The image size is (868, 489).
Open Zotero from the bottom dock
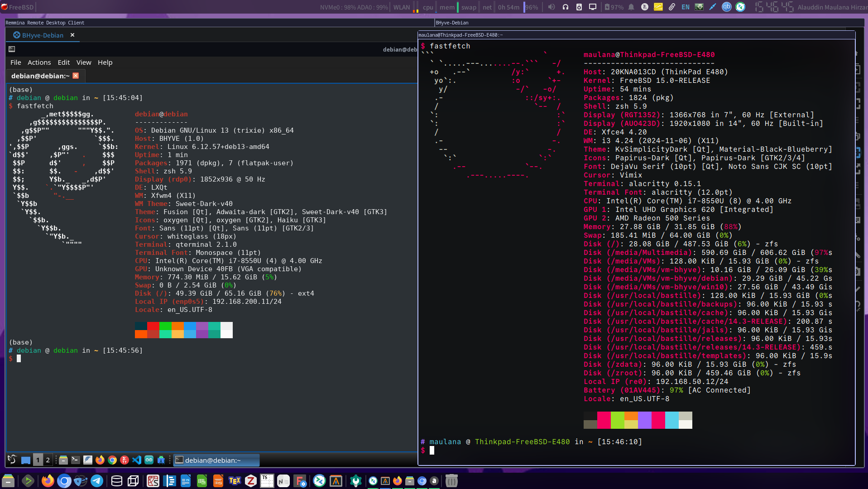coord(250,481)
